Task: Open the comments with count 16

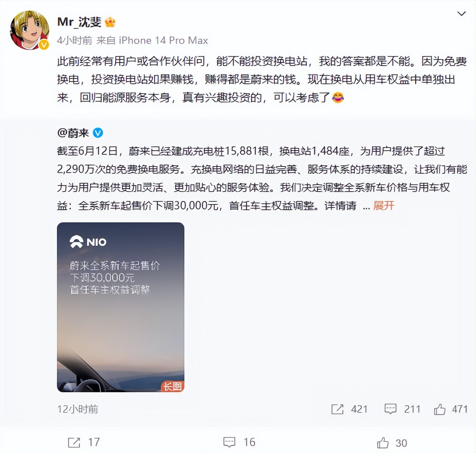Action: pos(239,442)
